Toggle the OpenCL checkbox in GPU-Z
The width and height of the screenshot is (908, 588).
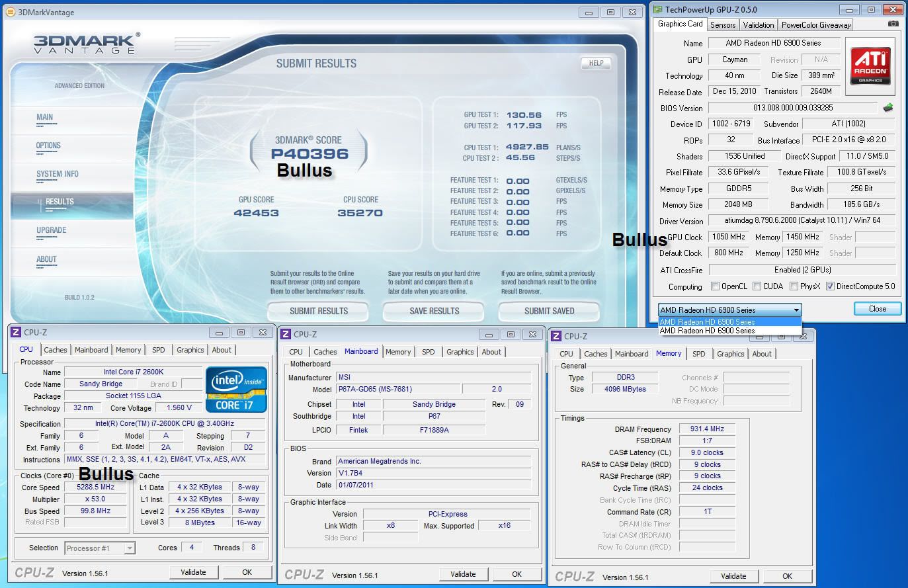click(715, 286)
